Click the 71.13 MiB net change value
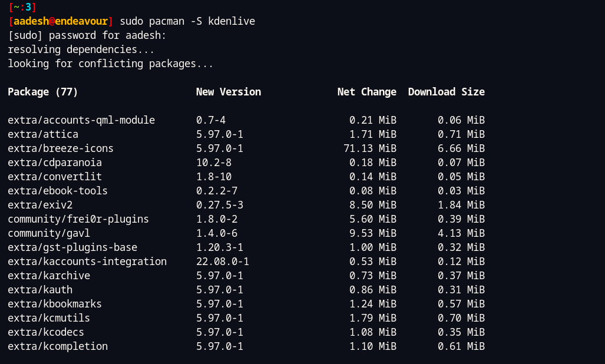Viewport: 605px width, 364px height. pyautogui.click(x=369, y=148)
